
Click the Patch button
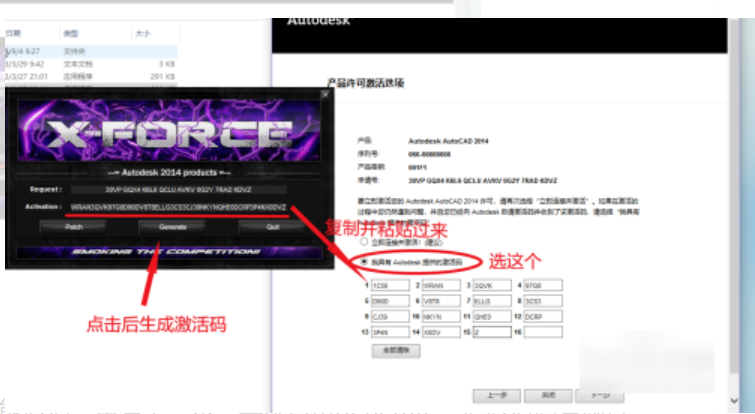coord(72,227)
